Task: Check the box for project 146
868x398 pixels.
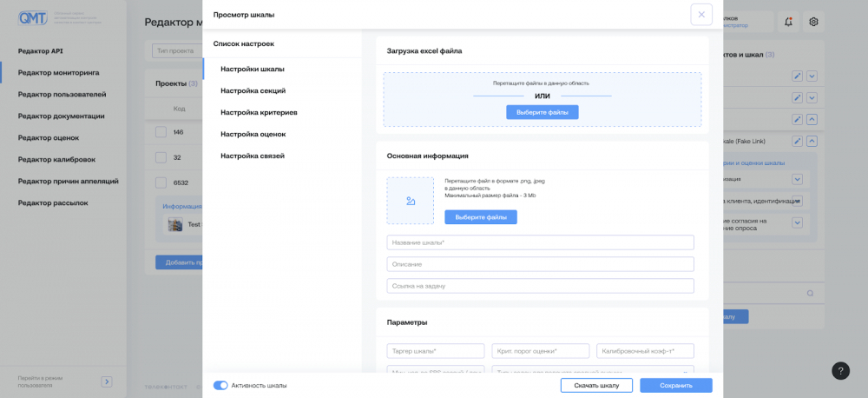Action: [x=161, y=132]
